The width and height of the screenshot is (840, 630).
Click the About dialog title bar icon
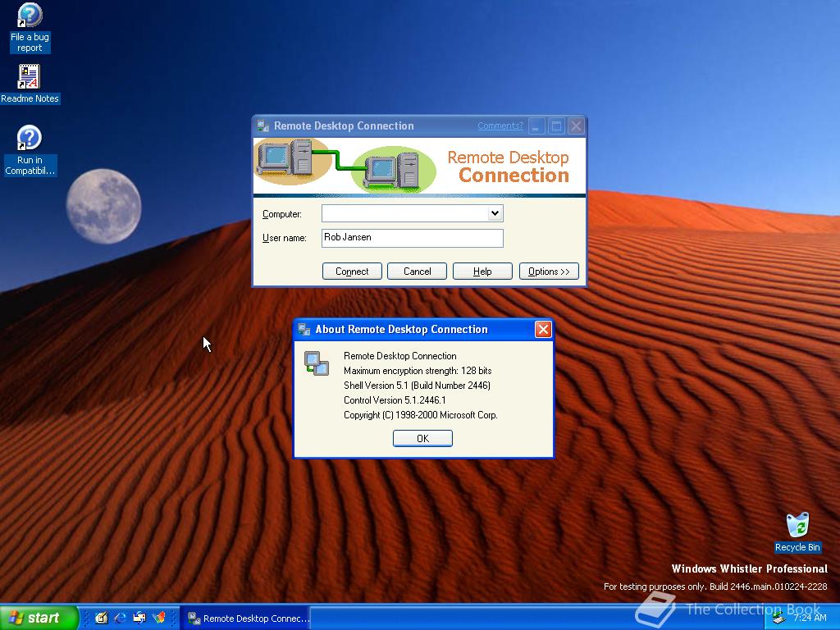click(304, 330)
